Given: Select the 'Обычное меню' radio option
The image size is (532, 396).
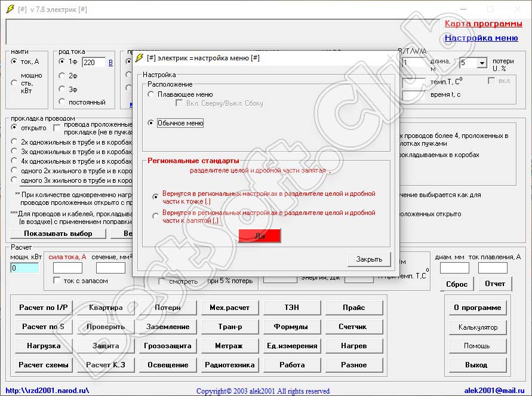Looking at the screenshot, I should point(152,123).
